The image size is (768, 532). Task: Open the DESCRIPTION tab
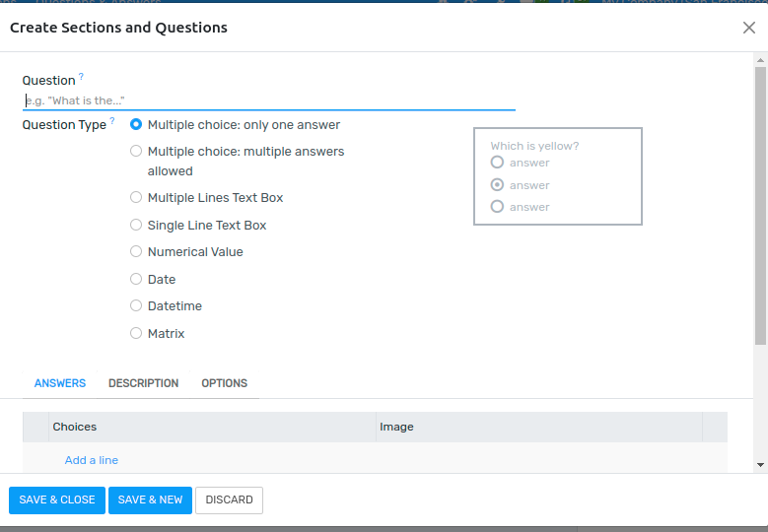click(144, 383)
